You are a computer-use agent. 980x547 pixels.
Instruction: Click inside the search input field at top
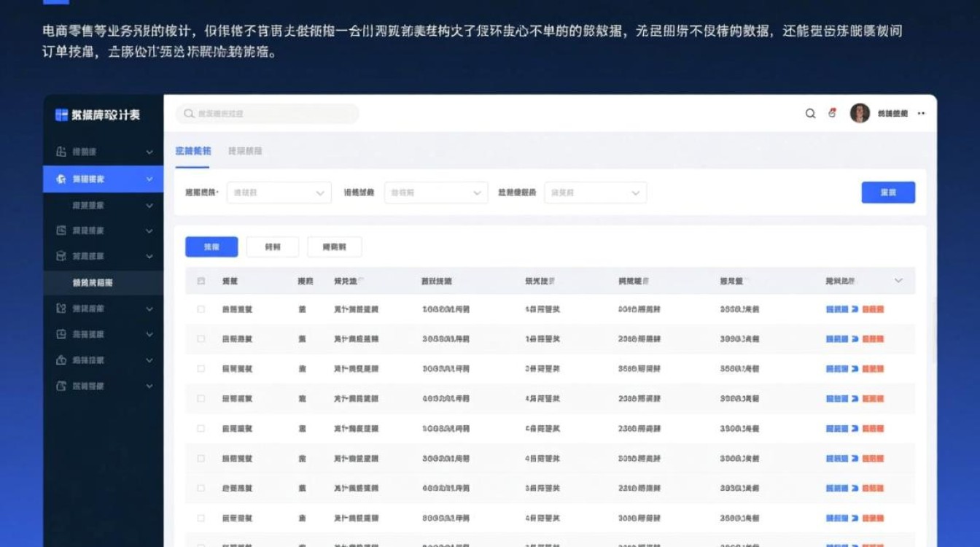coord(267,114)
